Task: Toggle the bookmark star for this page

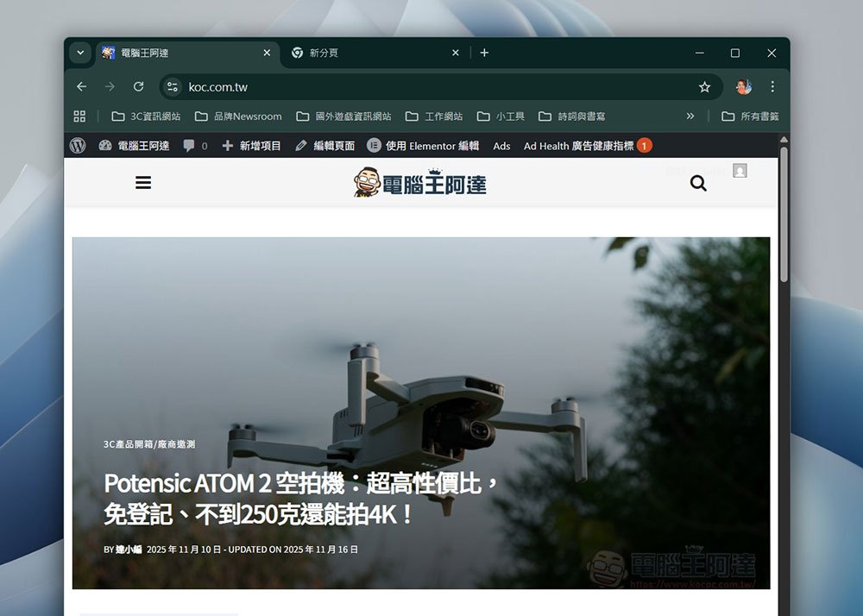Action: [706, 86]
